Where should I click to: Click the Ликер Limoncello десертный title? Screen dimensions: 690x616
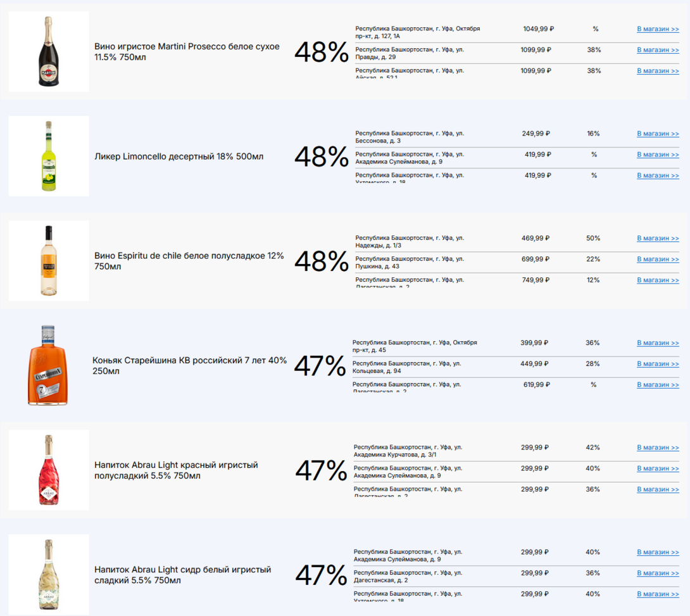(179, 156)
